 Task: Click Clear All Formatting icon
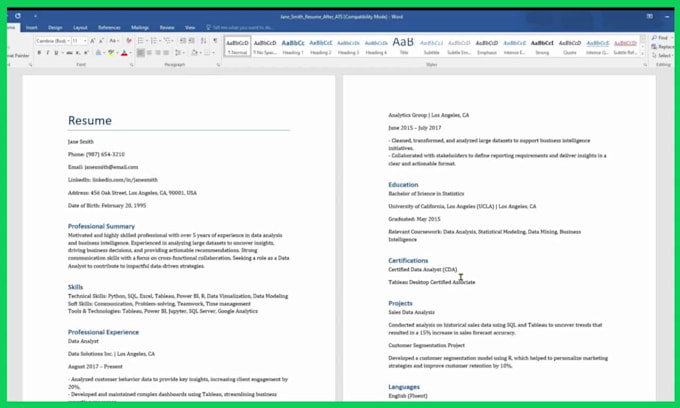coord(129,41)
